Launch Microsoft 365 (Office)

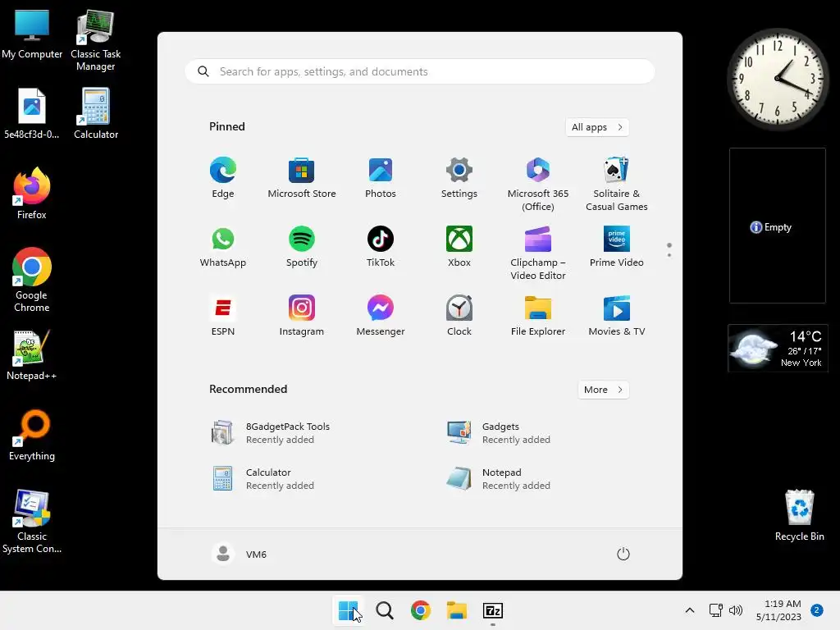pos(538,185)
